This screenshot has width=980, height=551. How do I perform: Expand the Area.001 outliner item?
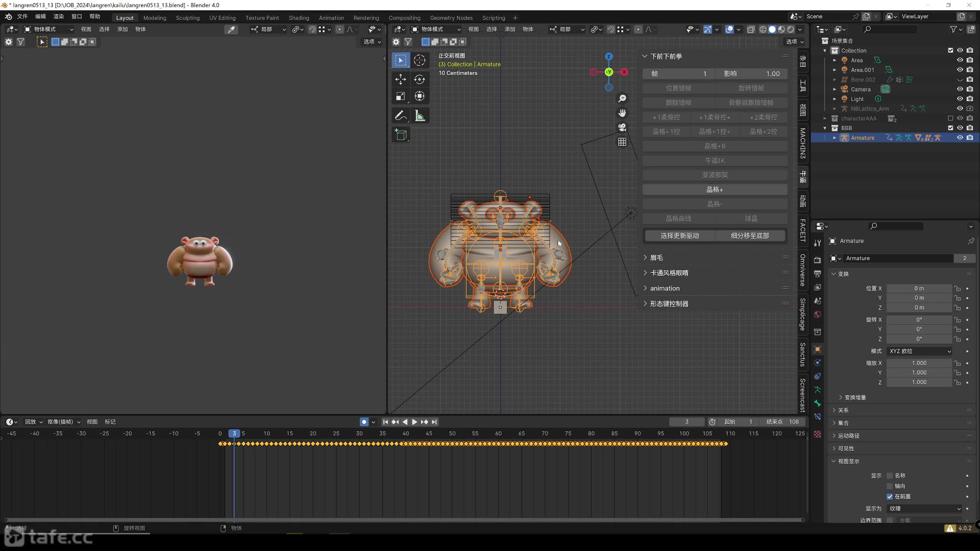point(835,70)
